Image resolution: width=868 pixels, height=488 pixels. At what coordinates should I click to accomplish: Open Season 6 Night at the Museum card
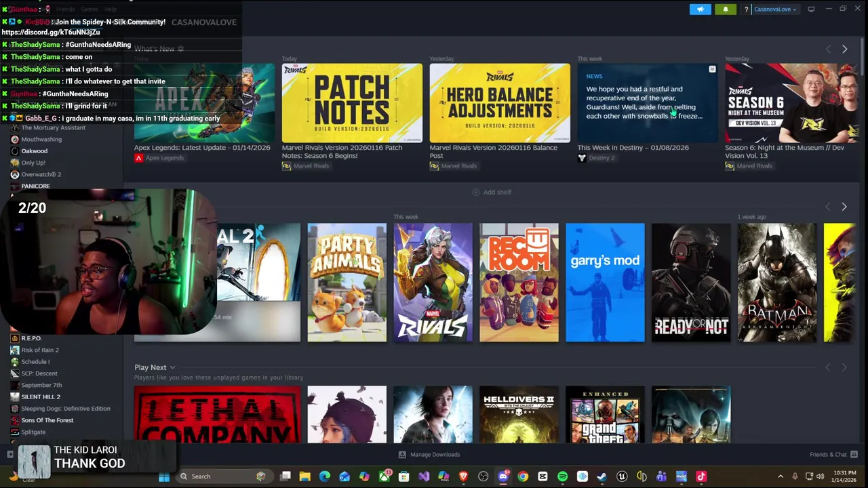(x=791, y=103)
